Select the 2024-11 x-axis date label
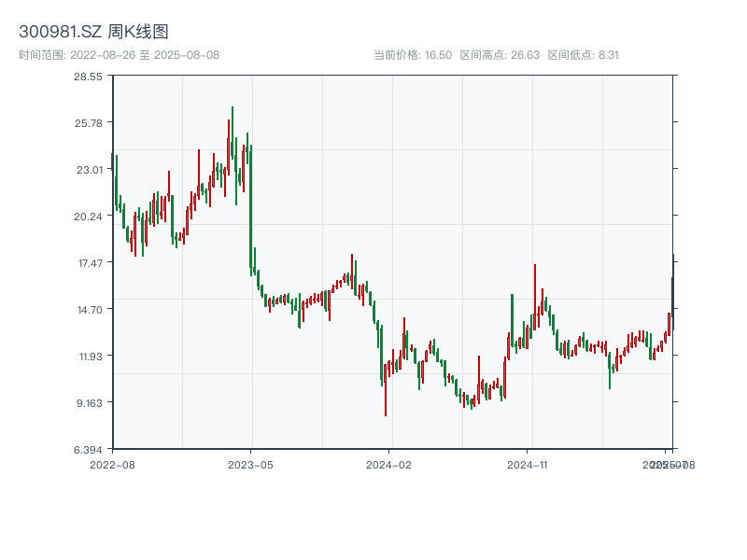747x560 pixels. point(529,464)
